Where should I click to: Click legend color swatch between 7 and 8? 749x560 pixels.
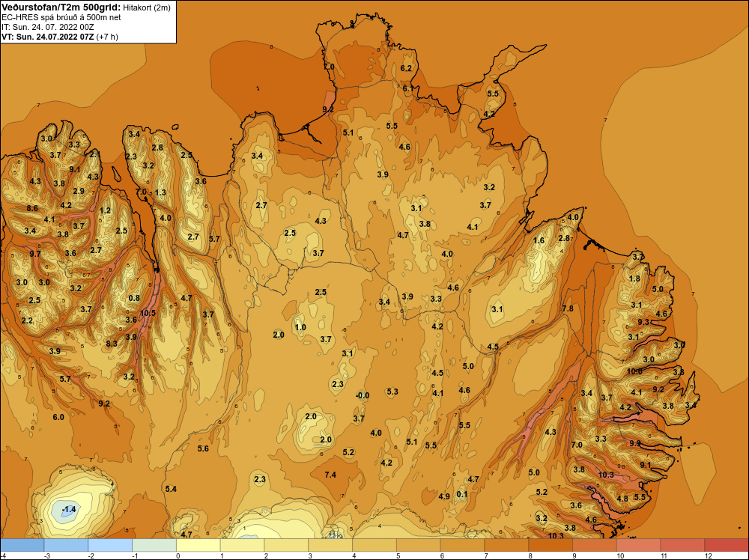pos(506,545)
